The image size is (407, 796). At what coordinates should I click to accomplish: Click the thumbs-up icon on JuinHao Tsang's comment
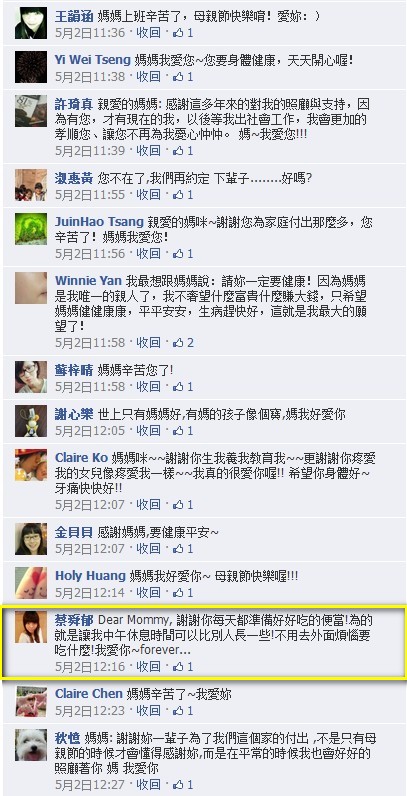[x=178, y=254]
